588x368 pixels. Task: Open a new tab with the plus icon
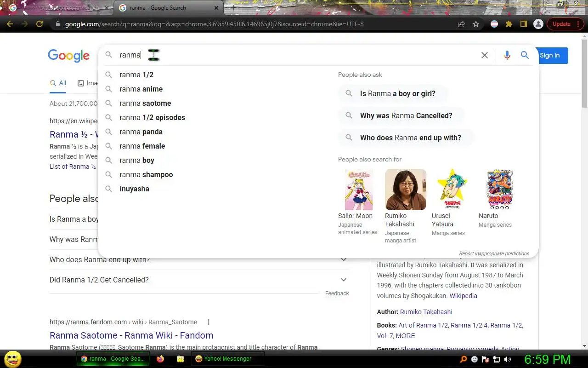click(234, 8)
